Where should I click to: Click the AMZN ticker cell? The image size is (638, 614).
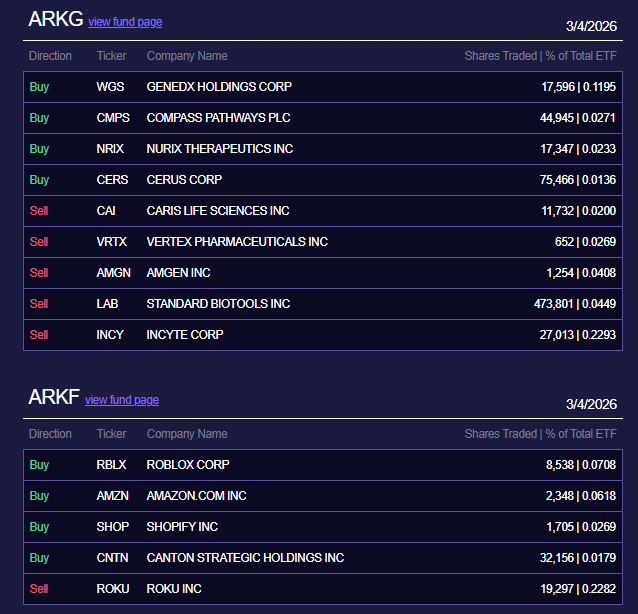click(x=112, y=496)
